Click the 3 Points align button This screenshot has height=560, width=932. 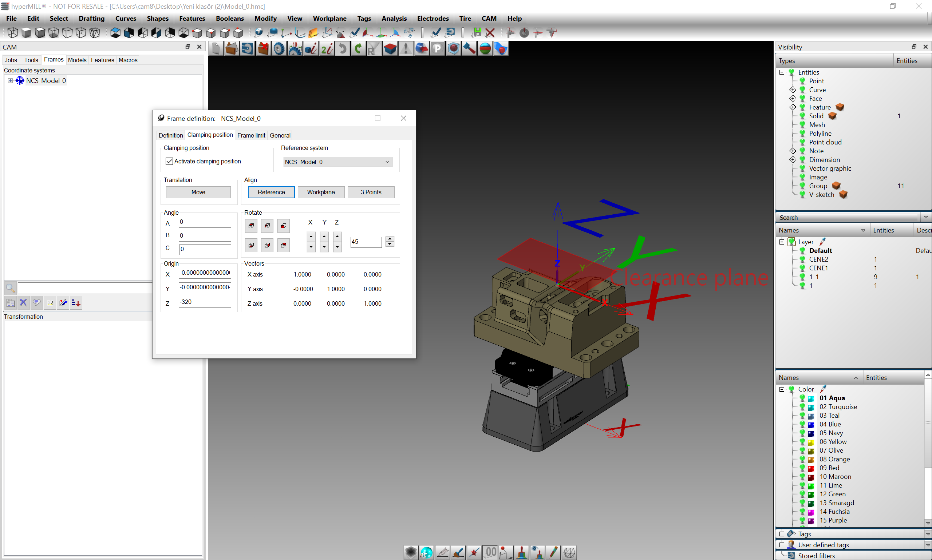[371, 192]
